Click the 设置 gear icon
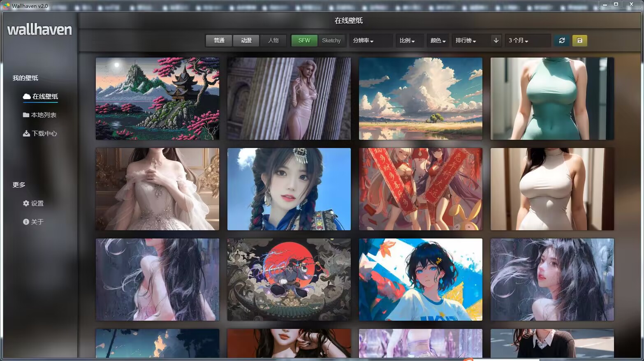644x361 pixels. click(26, 203)
